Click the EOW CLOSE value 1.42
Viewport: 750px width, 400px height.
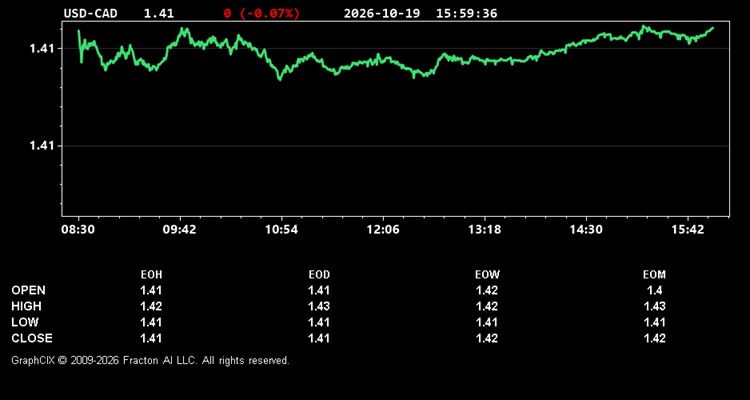(487, 338)
